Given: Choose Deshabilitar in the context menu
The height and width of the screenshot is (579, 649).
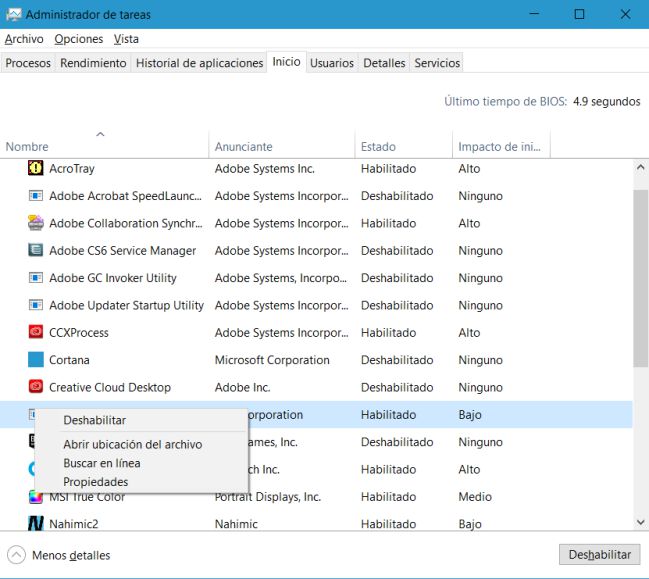Looking at the screenshot, I should click(x=142, y=420).
